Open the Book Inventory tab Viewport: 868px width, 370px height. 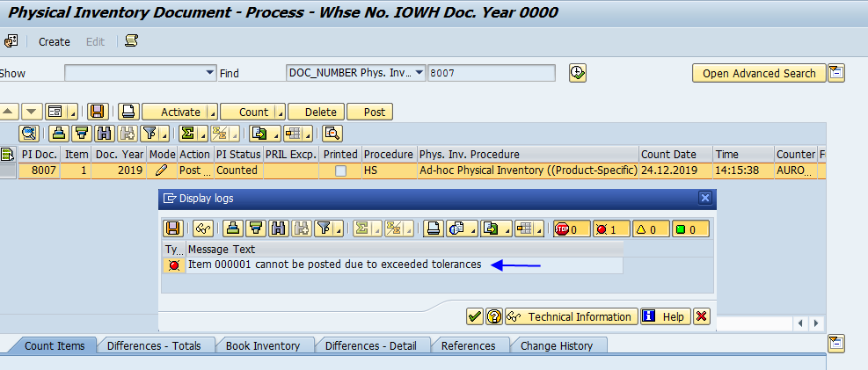tap(263, 345)
